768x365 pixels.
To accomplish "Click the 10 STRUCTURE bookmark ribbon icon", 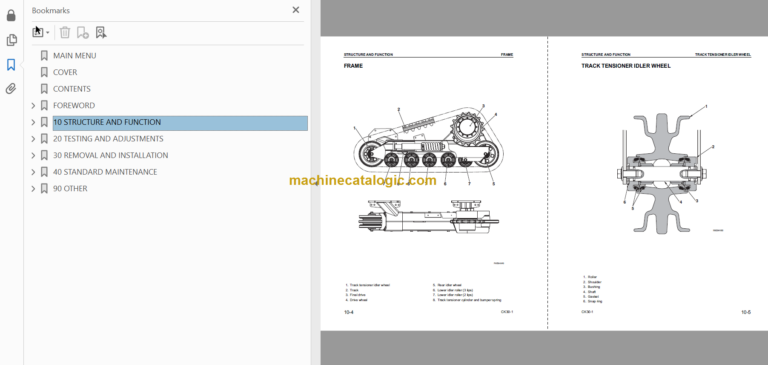I will (x=44, y=122).
